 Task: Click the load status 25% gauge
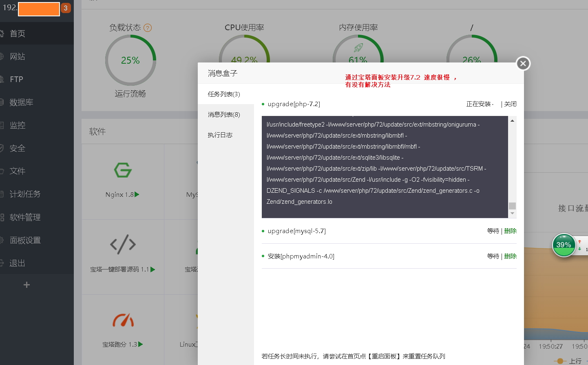click(130, 60)
